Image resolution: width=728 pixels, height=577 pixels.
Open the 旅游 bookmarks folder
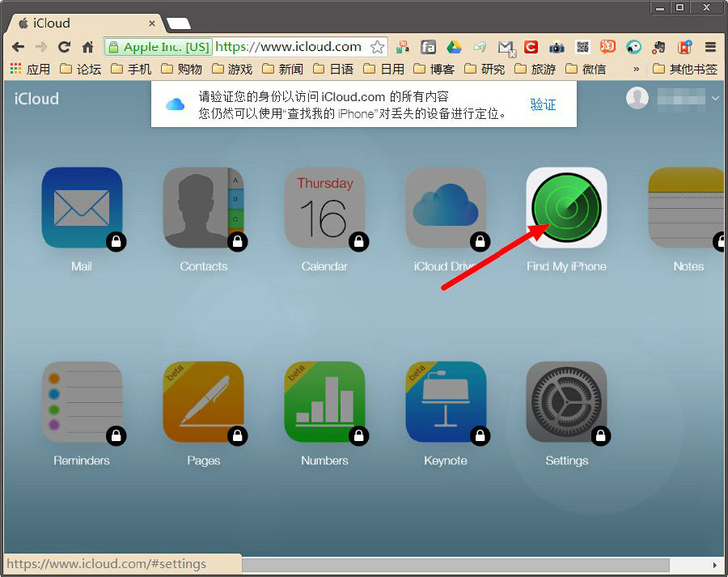[x=535, y=70]
